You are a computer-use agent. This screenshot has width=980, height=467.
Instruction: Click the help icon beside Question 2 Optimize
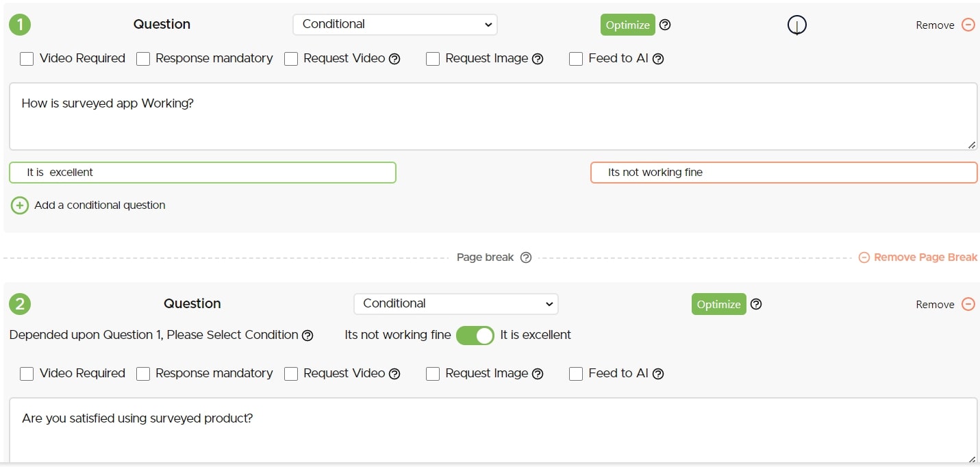755,304
